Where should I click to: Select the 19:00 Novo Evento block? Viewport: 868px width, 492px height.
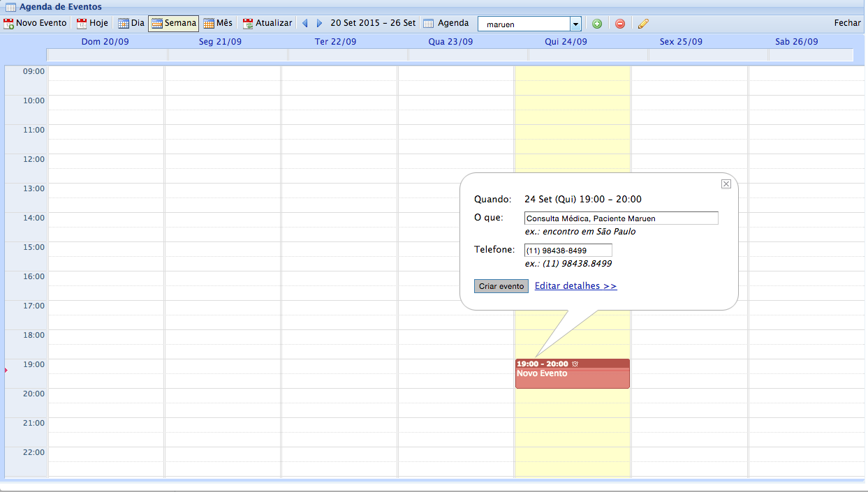point(572,378)
